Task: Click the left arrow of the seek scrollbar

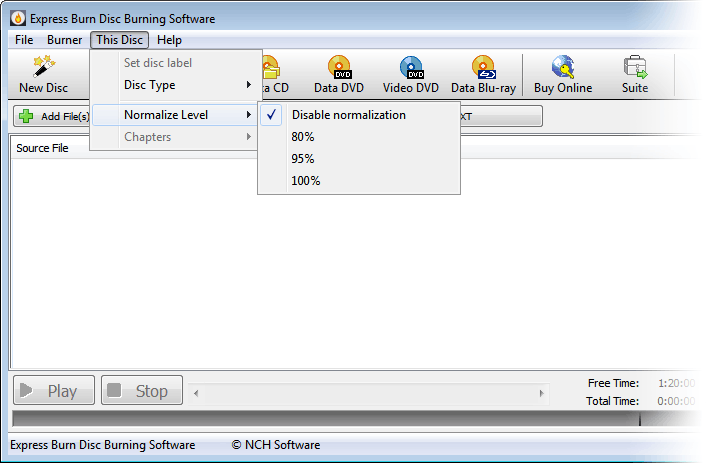Action: 196,393
